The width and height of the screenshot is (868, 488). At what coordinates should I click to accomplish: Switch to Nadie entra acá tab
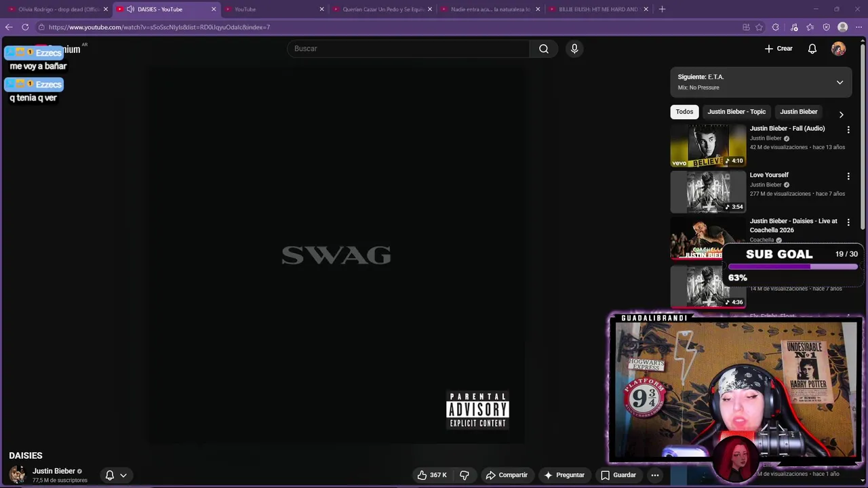(490, 9)
